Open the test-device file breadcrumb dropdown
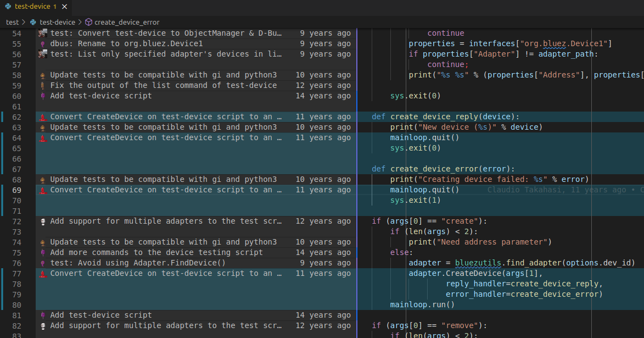The image size is (644, 338). coord(57,22)
